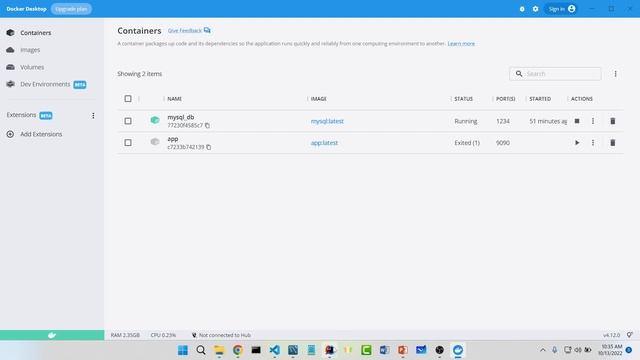Click the version v4.12.0 label
Image resolution: width=640 pixels, height=360 pixels.
(x=611, y=335)
